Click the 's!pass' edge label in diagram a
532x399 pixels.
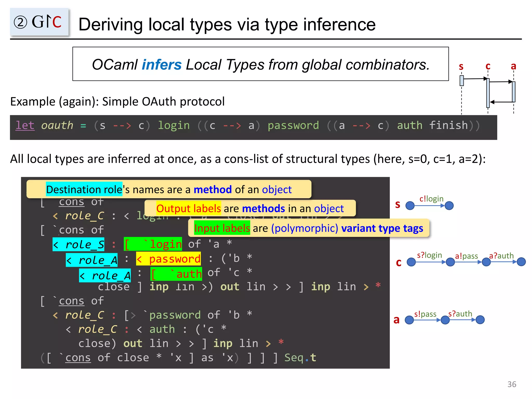coord(425,314)
